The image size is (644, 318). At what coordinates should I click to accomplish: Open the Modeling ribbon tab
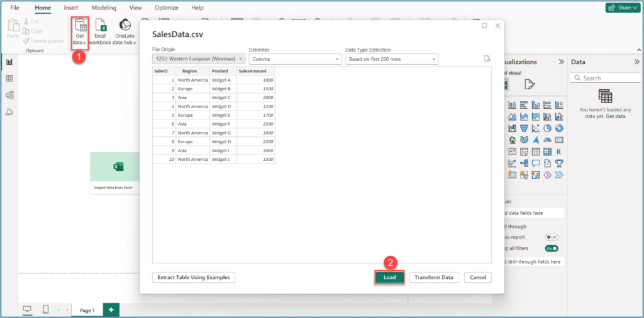click(104, 8)
